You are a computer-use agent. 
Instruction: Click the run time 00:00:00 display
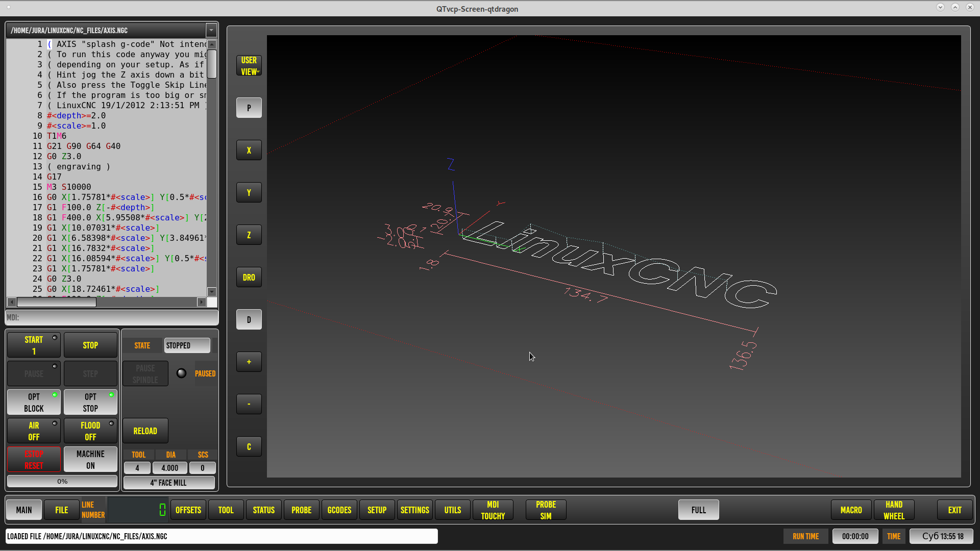pos(855,536)
